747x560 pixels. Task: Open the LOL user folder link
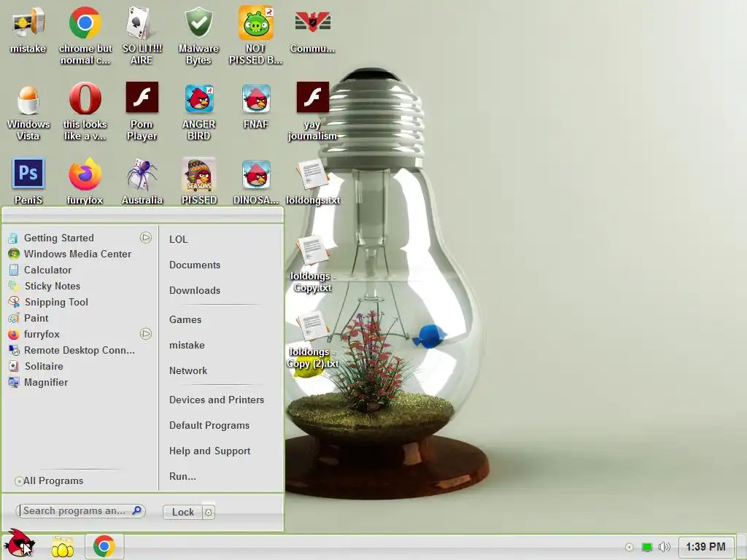179,239
